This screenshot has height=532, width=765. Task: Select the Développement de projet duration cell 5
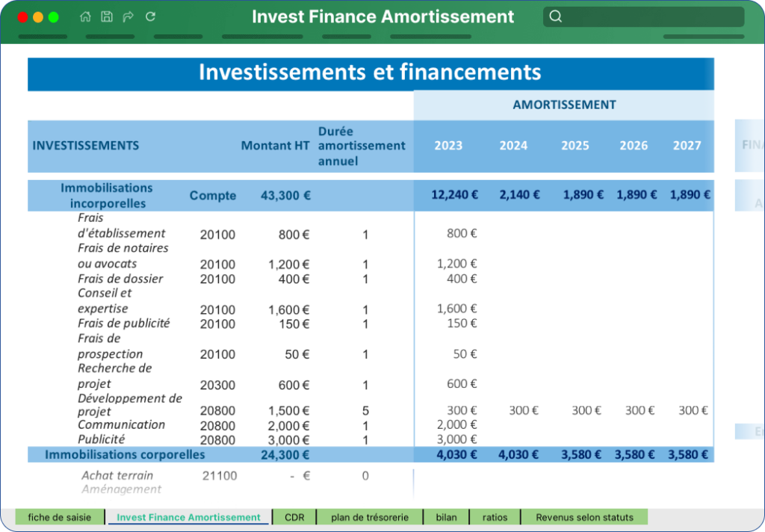pos(365,411)
